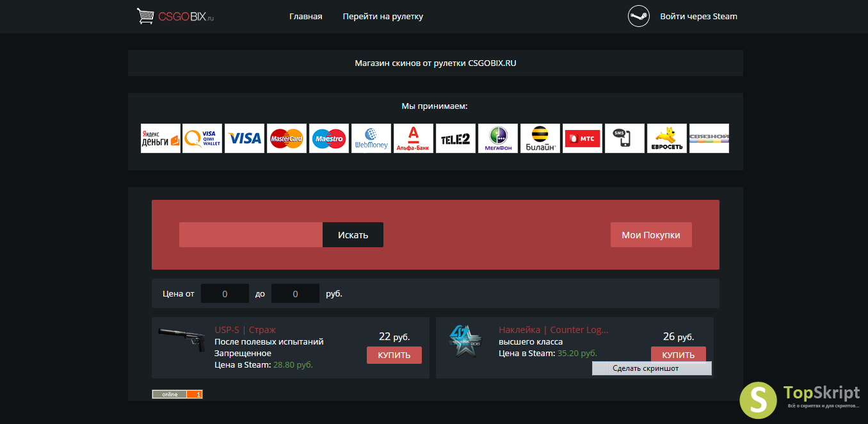Select the Svyaznoy payment icon
Viewport: 868px width, 424px height.
pos(709,138)
